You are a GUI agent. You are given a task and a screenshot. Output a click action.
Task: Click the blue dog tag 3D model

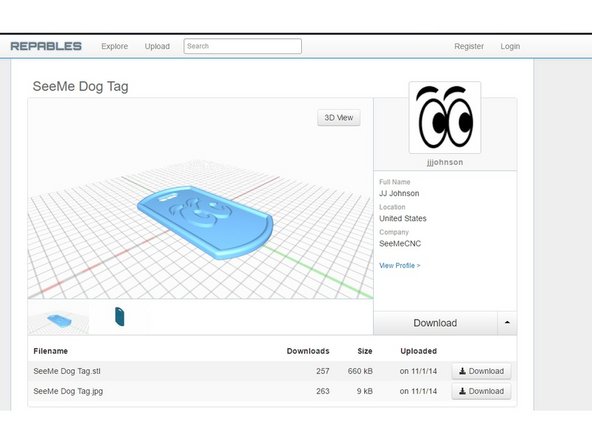(x=205, y=222)
